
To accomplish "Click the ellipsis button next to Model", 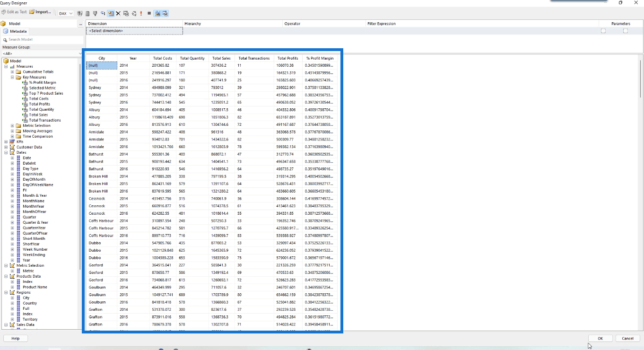I will coord(80,24).
